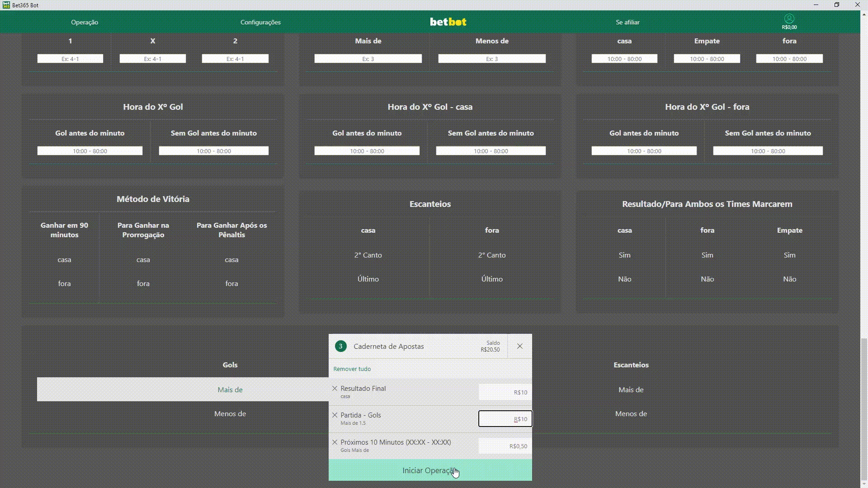Click stake field for Resultado Final
This screenshot has height=488, width=868.
505,392
